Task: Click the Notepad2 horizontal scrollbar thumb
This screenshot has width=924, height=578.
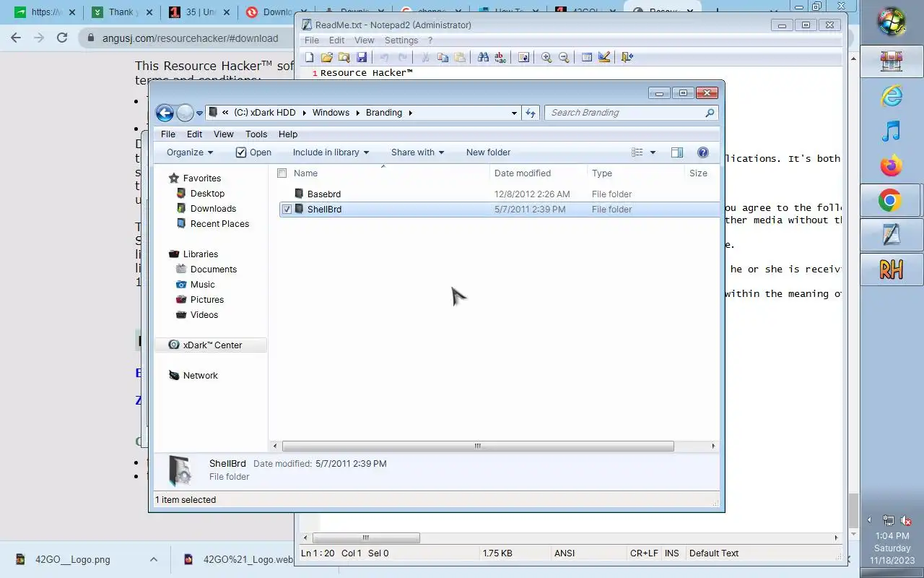Action: (x=367, y=538)
